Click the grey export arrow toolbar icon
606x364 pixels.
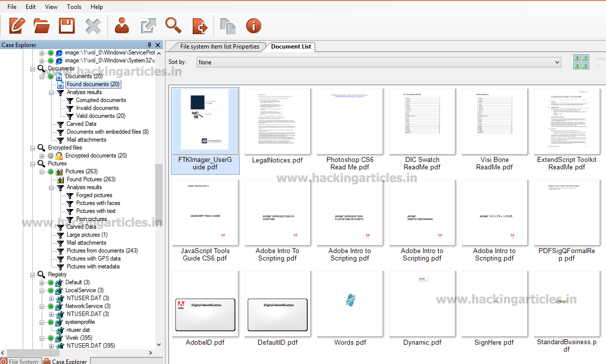click(148, 25)
